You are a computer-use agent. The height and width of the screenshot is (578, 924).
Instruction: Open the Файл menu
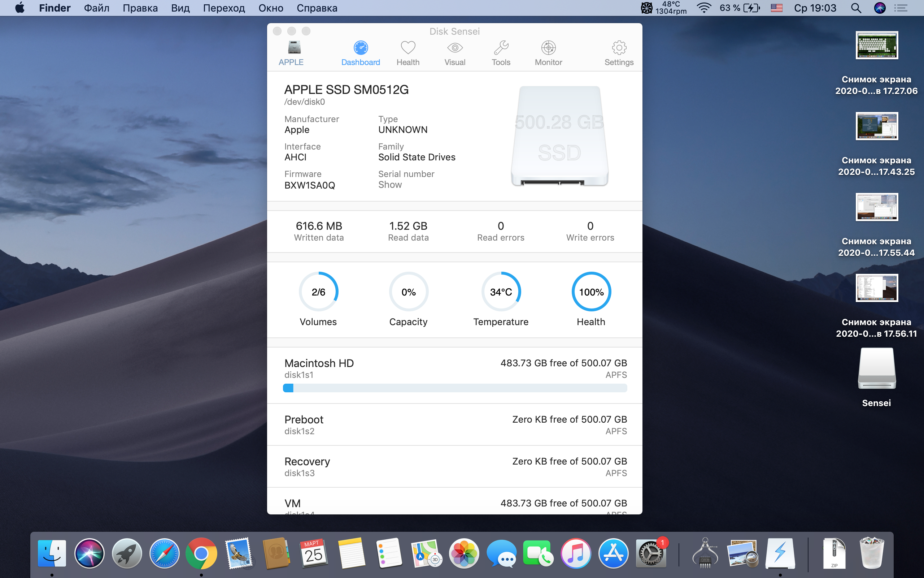97,8
